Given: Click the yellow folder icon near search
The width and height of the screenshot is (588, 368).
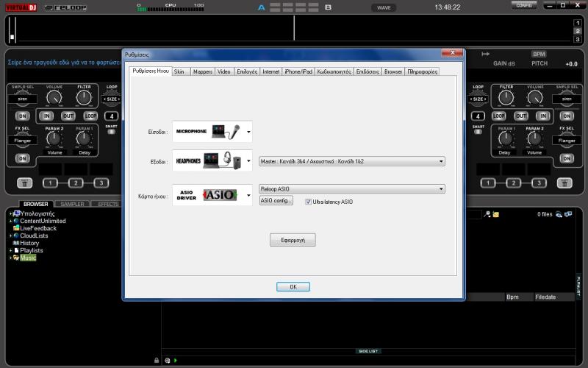Looking at the screenshot, I should click(x=495, y=214).
